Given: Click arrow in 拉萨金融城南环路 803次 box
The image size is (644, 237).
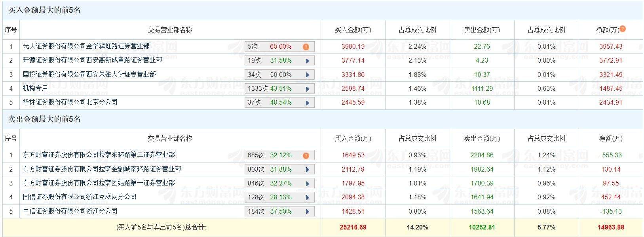Looking at the screenshot, I should [x=307, y=170].
